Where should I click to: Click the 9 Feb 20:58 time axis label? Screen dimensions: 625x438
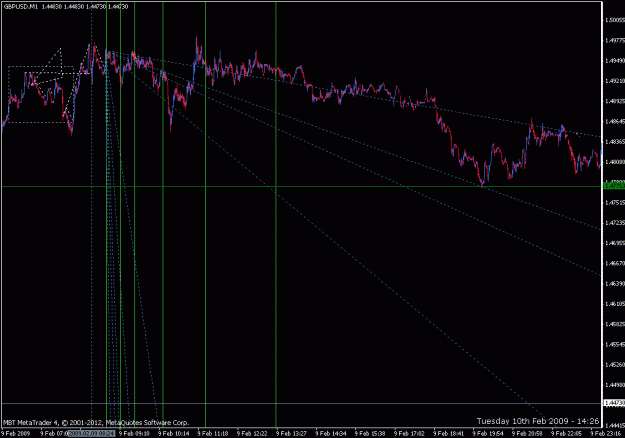527,433
